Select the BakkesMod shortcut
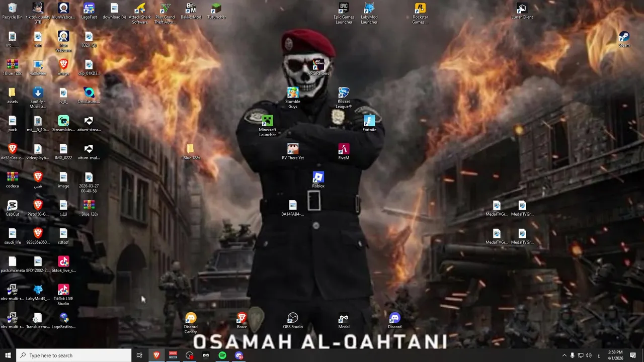The width and height of the screenshot is (644, 362). [191, 11]
